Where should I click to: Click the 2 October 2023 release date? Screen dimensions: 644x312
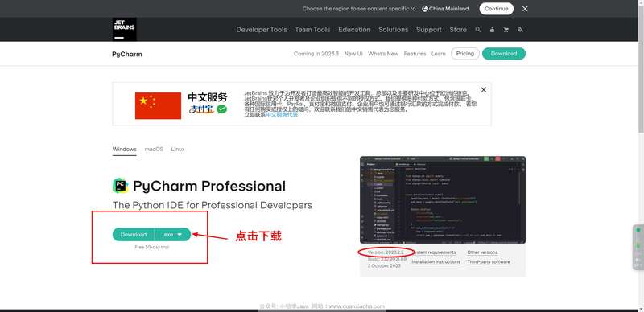coord(384,265)
